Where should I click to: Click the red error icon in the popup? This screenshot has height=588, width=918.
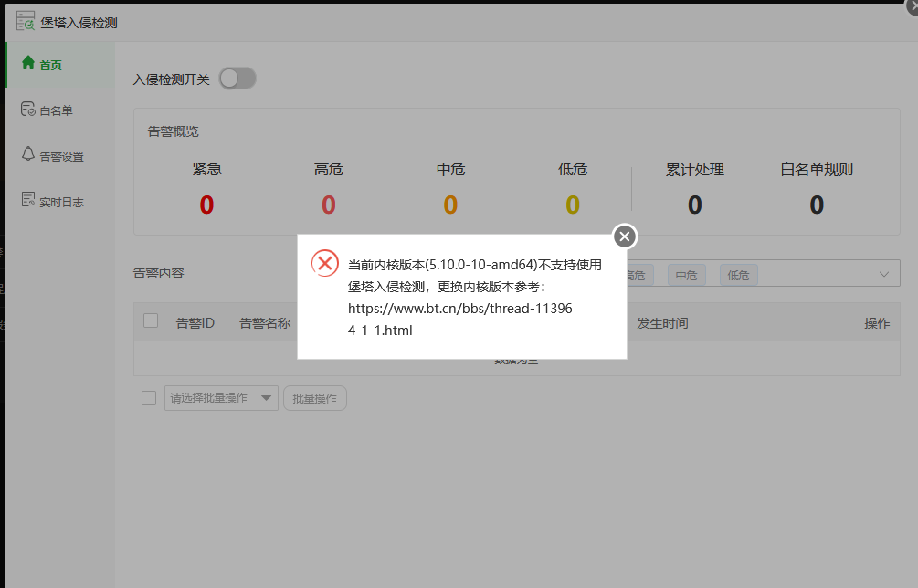coord(325,263)
